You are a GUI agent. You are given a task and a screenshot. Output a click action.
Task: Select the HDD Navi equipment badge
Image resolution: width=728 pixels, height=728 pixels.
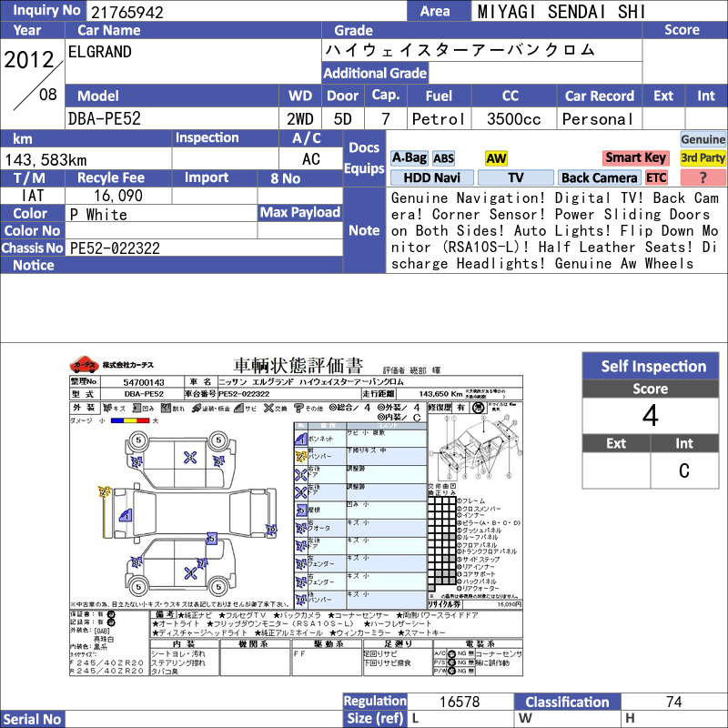tap(431, 177)
